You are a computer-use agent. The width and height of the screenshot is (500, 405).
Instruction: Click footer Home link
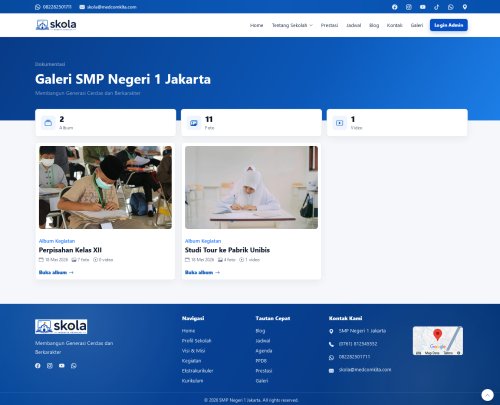(188, 331)
